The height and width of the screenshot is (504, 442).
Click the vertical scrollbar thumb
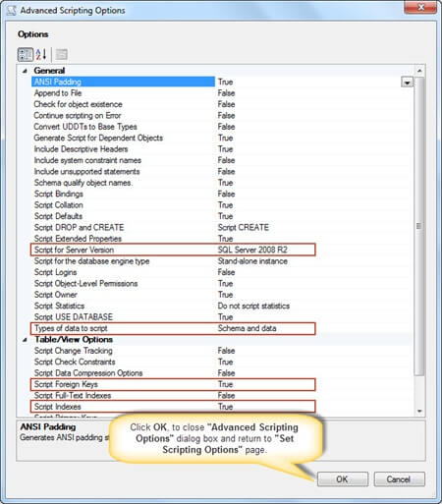(x=419, y=226)
